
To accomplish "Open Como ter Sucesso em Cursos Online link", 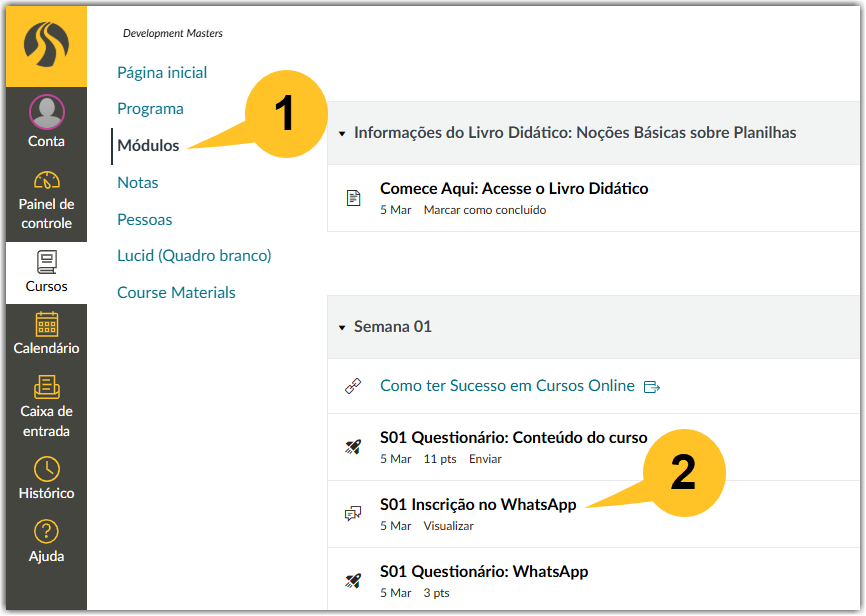I will coord(507,385).
